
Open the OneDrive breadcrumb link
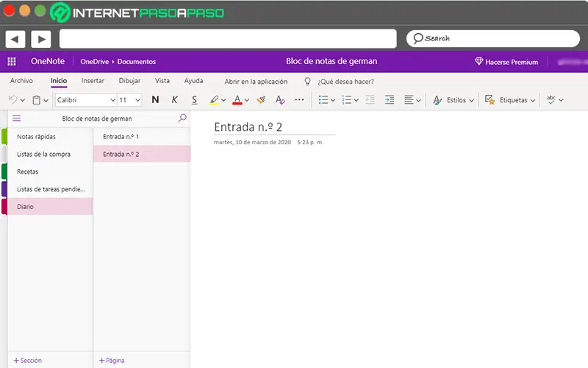point(95,62)
